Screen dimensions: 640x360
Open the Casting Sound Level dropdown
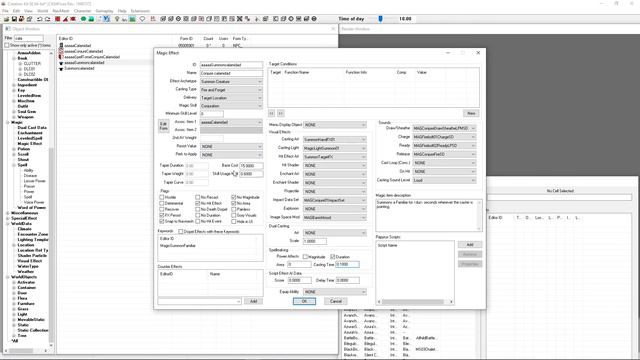pyautogui.click(x=444, y=180)
